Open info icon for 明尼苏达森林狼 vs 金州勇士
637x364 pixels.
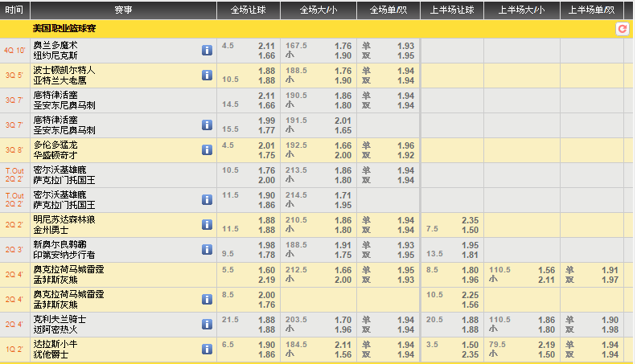207,224
